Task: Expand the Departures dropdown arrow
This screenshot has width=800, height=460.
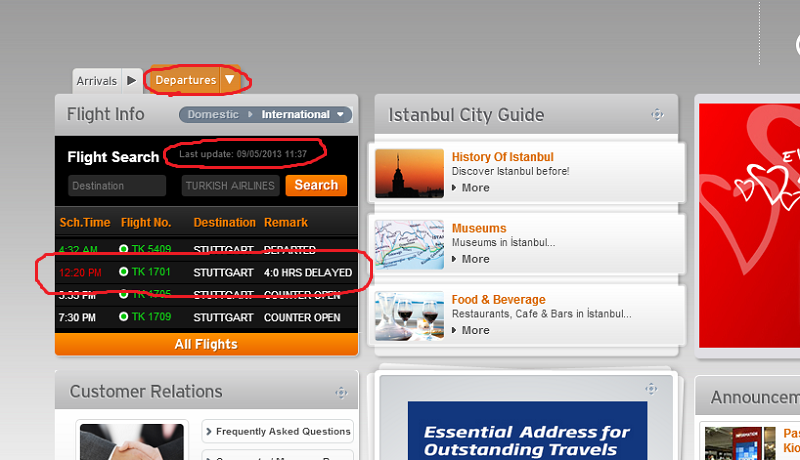Action: click(x=230, y=80)
